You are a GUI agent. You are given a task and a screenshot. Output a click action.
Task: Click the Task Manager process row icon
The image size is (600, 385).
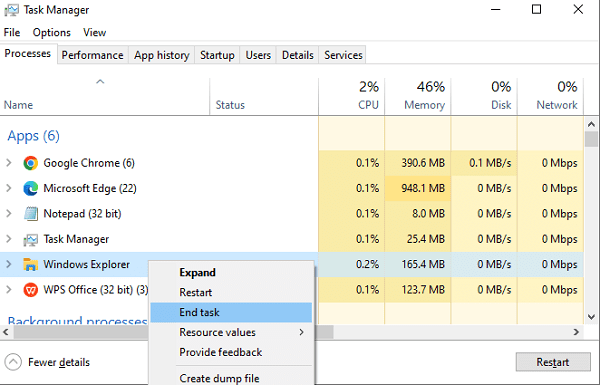tap(31, 240)
